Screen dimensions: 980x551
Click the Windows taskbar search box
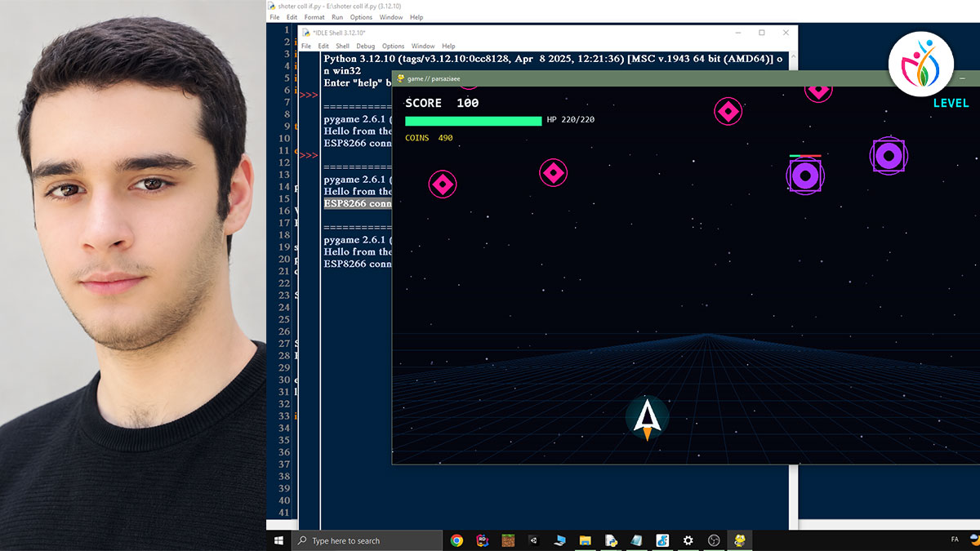click(366, 540)
